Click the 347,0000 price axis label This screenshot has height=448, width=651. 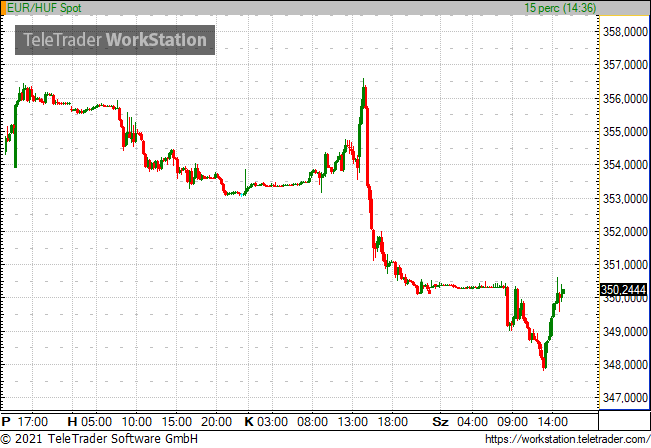(625, 398)
